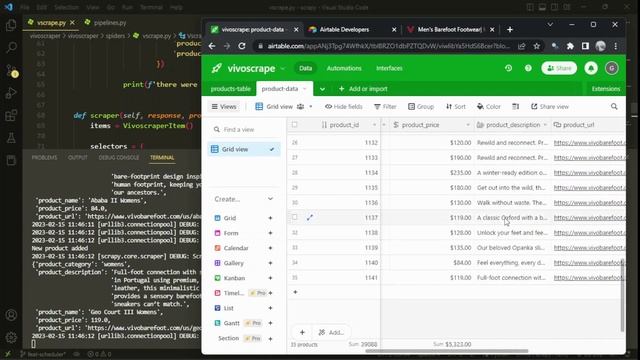Focus the Find a view search field
Viewport: 640px width, 360px height.
pyautogui.click(x=244, y=129)
